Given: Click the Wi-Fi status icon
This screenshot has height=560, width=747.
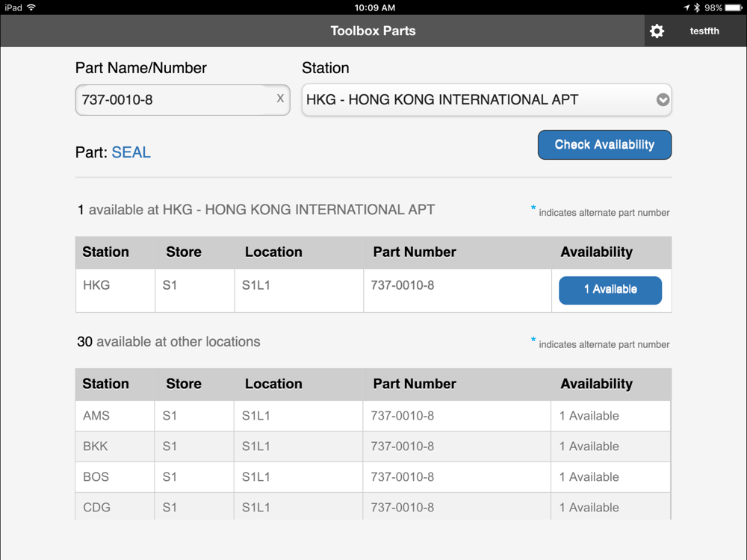Looking at the screenshot, I should click(31, 7).
